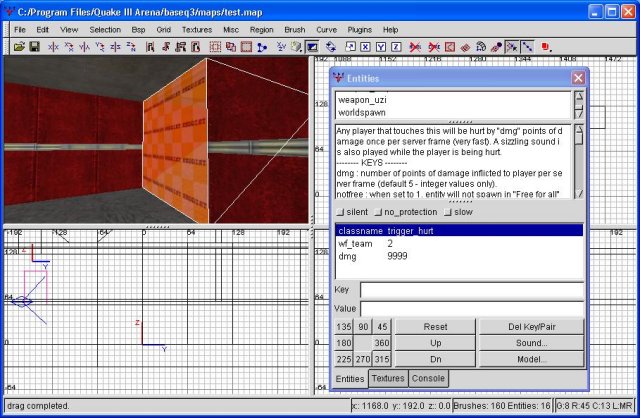This screenshot has width=640, height=418.
Task: Activate patch bend mode icon
Action: point(481,47)
